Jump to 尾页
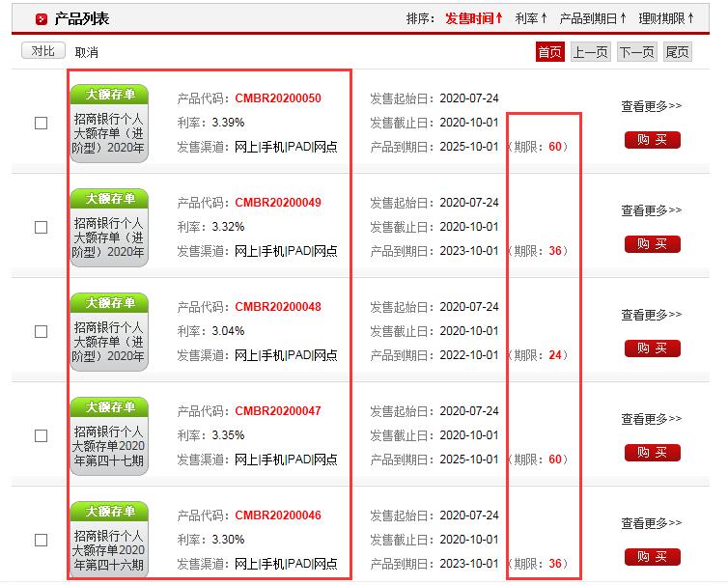The height and width of the screenshot is (585, 728). (678, 52)
